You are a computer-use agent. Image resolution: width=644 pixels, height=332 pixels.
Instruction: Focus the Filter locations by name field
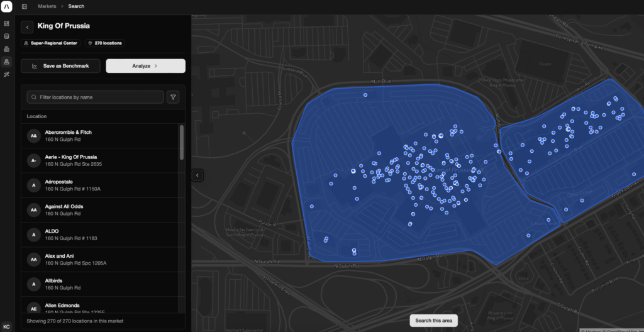pyautogui.click(x=96, y=97)
